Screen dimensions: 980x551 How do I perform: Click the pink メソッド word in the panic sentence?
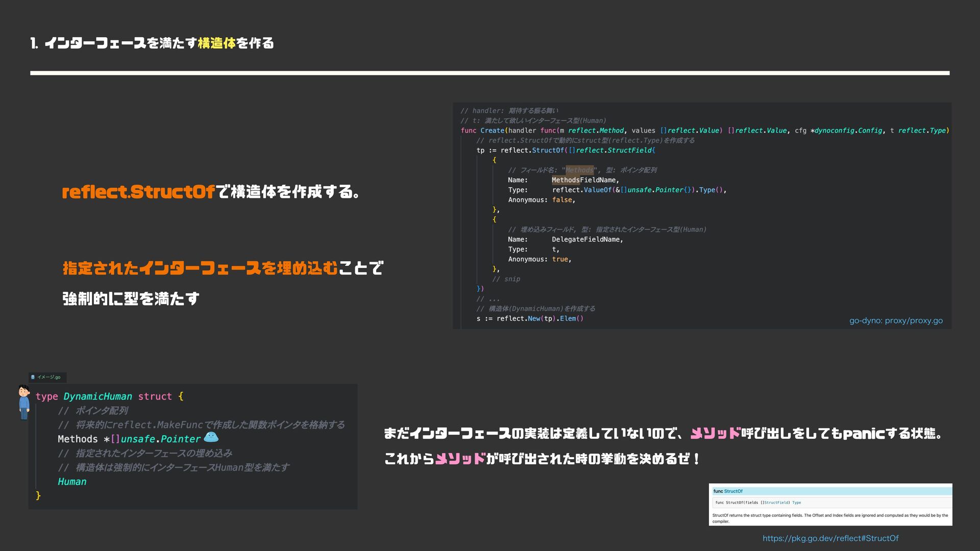pos(715,434)
